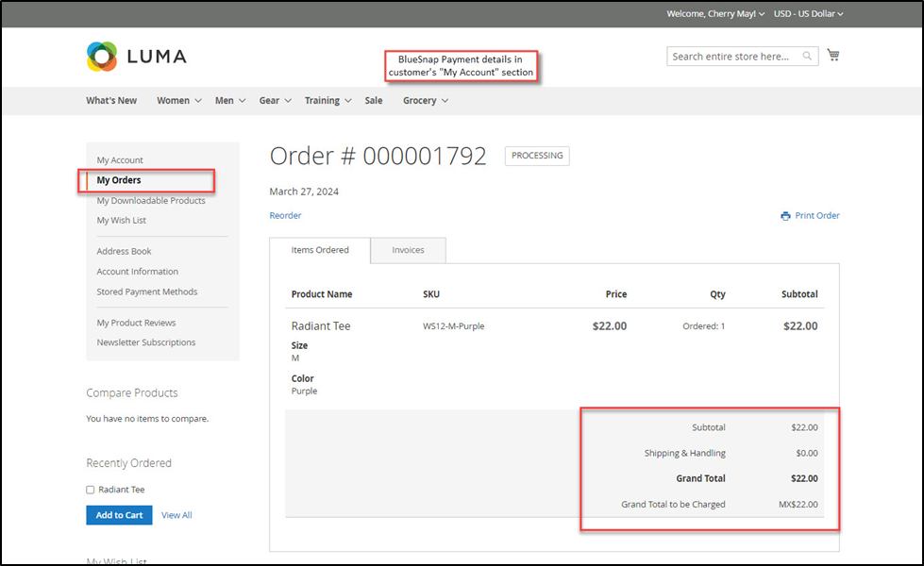Open My Downloadable Products
The height and width of the screenshot is (566, 924).
151,201
